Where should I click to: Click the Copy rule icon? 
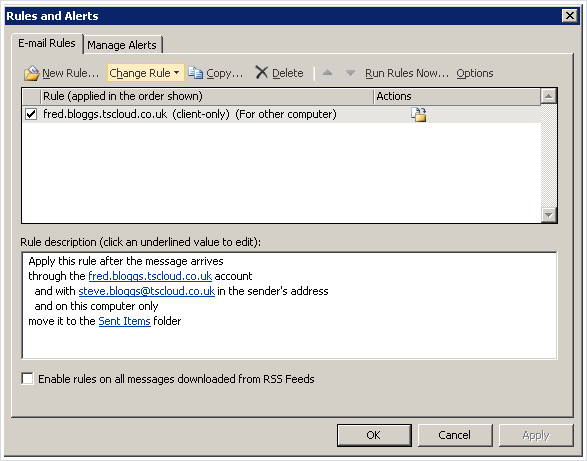click(x=195, y=72)
